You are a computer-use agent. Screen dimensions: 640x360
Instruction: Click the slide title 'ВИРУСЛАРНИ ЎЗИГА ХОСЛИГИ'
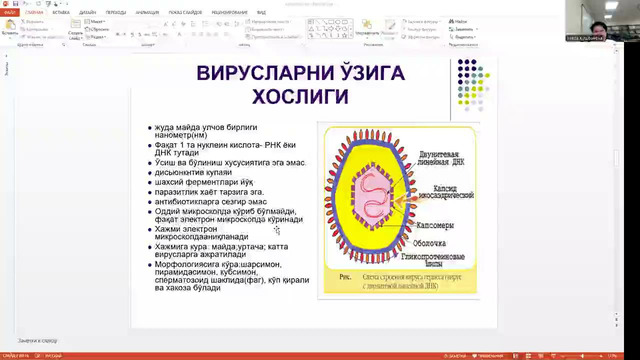tap(300, 85)
